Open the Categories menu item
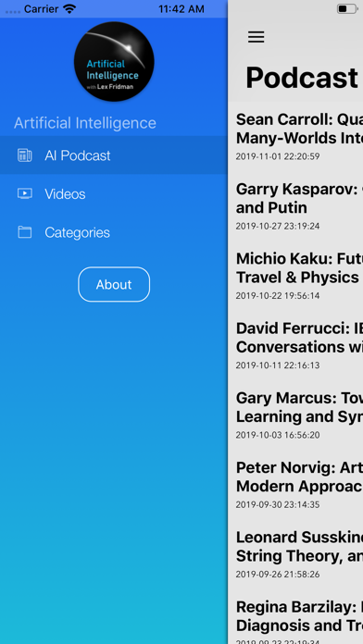 [x=114, y=232]
